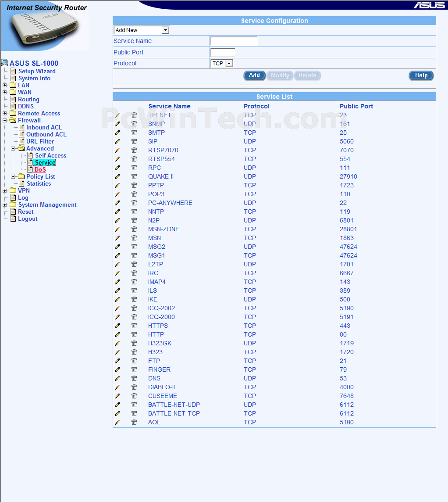Click pencil icon for N2P service
The height and width of the screenshot is (502, 448).
coord(117,220)
